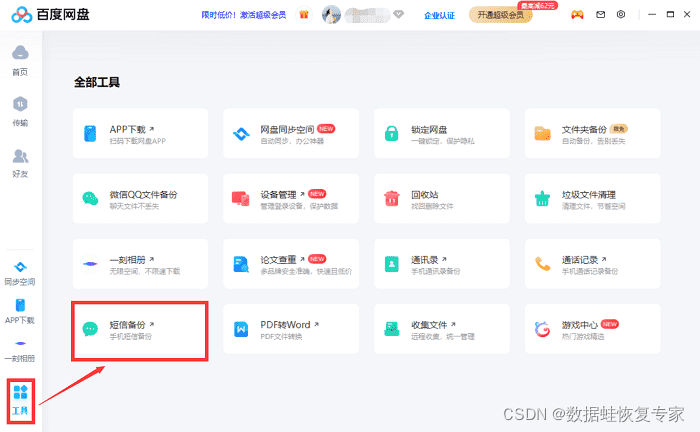700x432 pixels.
Task: Click the 通话记录 phone icon
Action: coord(542,264)
